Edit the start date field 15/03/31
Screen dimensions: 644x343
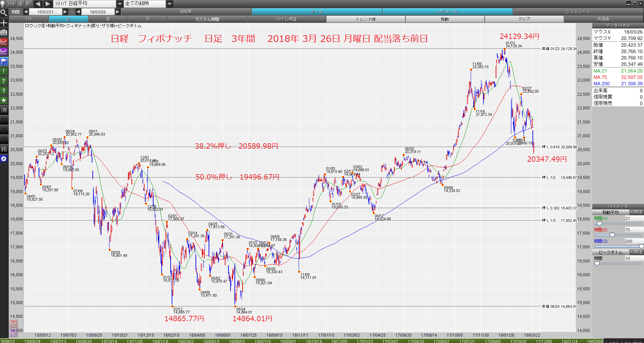point(45,12)
